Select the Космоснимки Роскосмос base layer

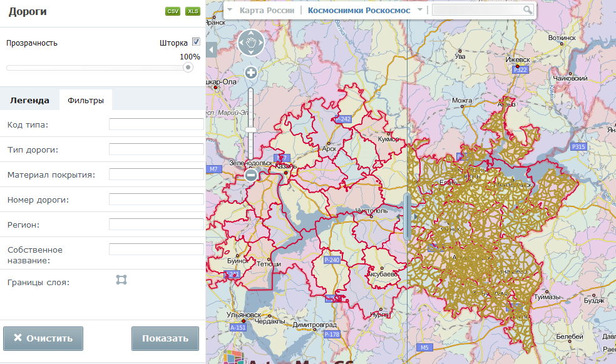pos(359,10)
